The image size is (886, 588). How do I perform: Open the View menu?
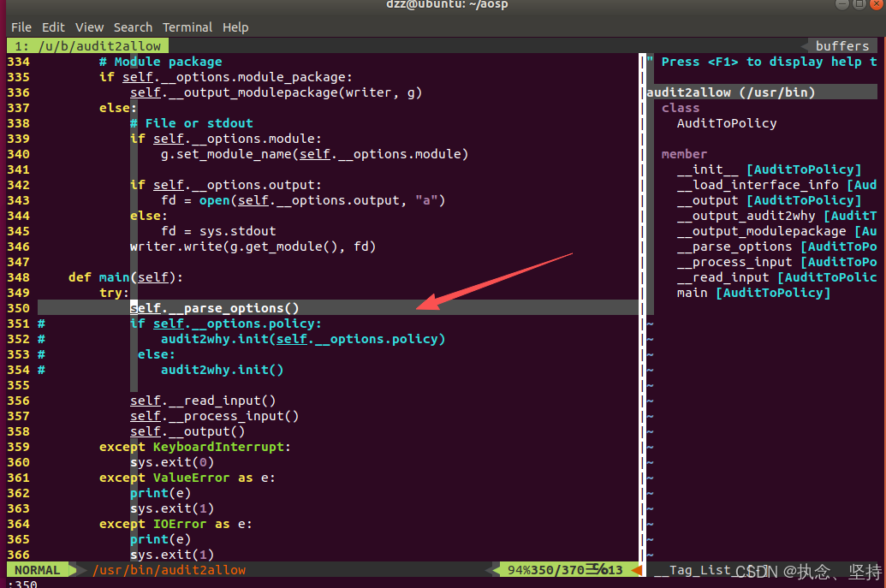(x=89, y=27)
